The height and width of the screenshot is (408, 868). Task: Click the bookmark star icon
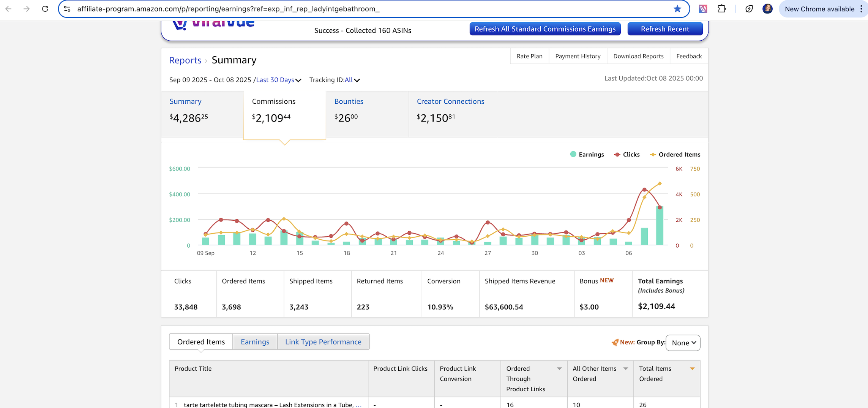tap(677, 9)
